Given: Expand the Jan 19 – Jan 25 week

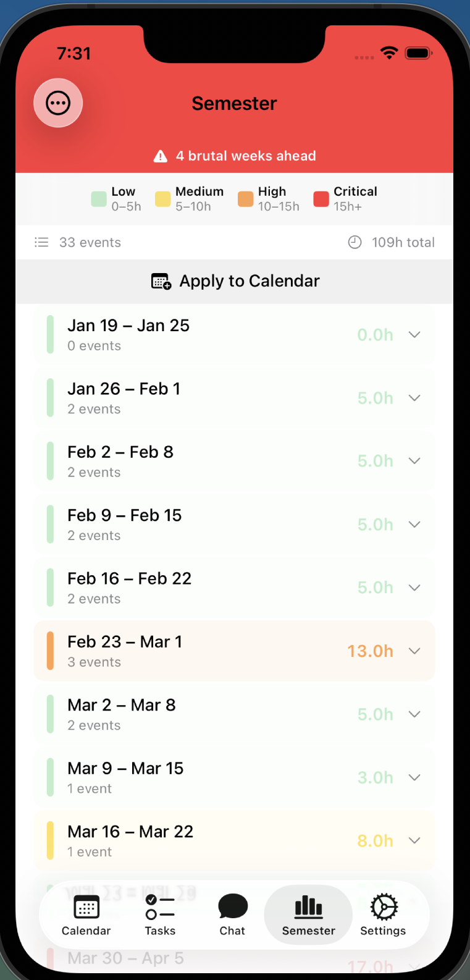Looking at the screenshot, I should coord(235,335).
